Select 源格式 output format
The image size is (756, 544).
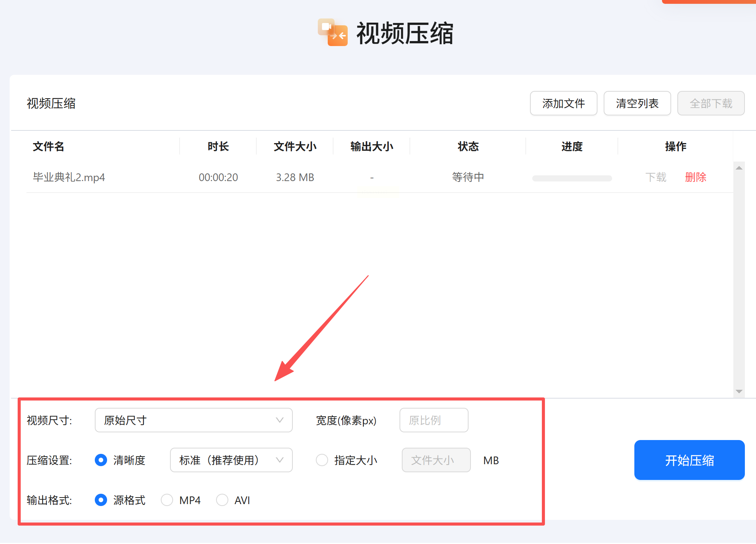(x=101, y=500)
